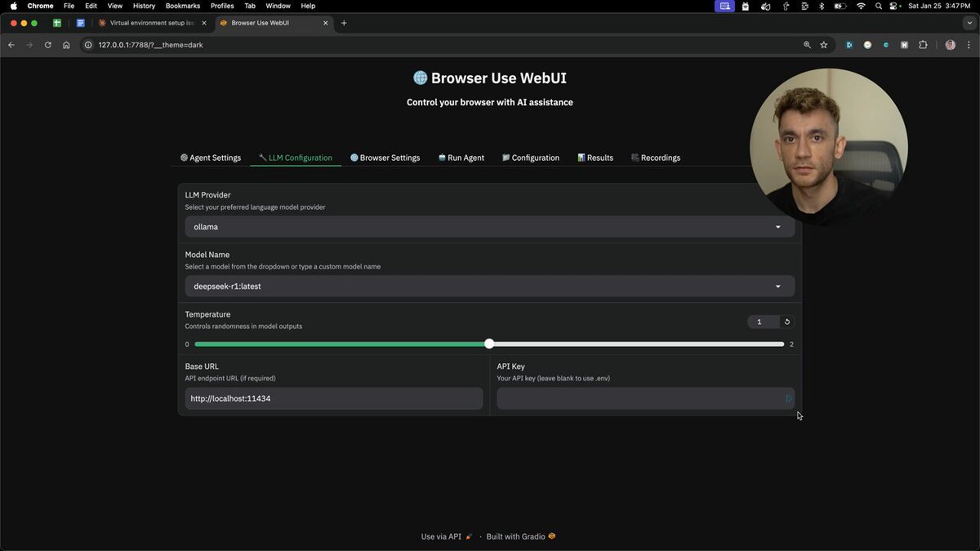Open a new Chrome tab
Viewport: 980px width, 551px height.
[344, 23]
